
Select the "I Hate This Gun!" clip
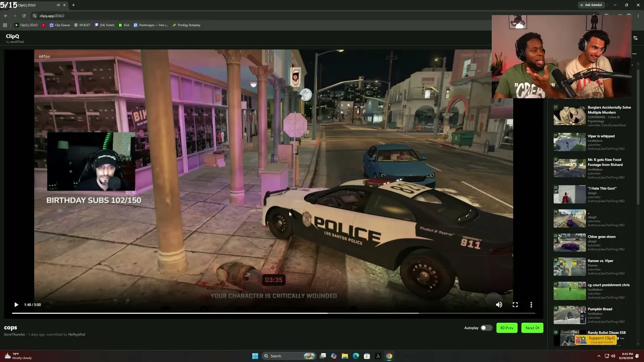pos(592,195)
